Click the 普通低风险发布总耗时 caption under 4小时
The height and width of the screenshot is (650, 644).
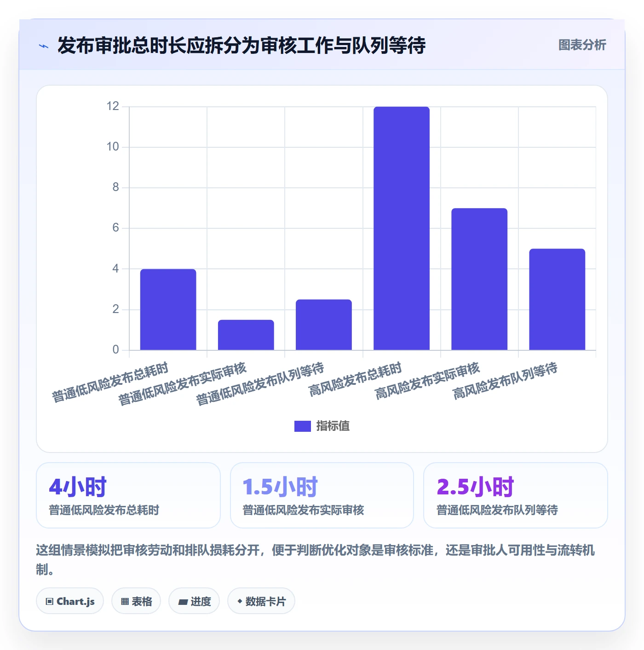[104, 510]
